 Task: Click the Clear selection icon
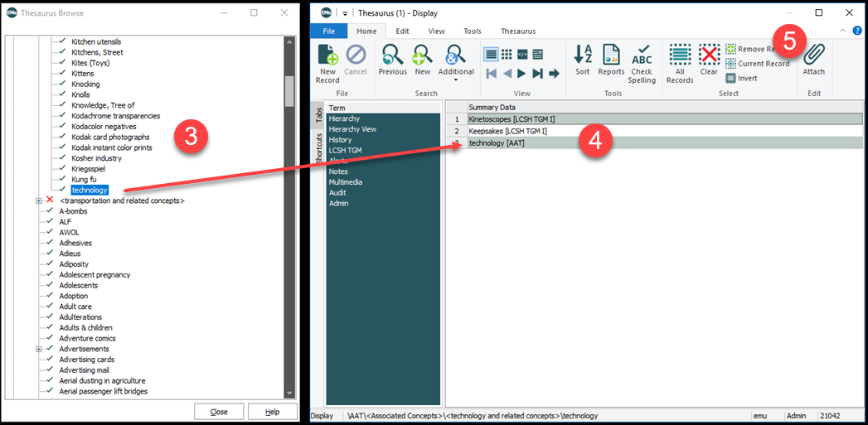click(x=709, y=56)
